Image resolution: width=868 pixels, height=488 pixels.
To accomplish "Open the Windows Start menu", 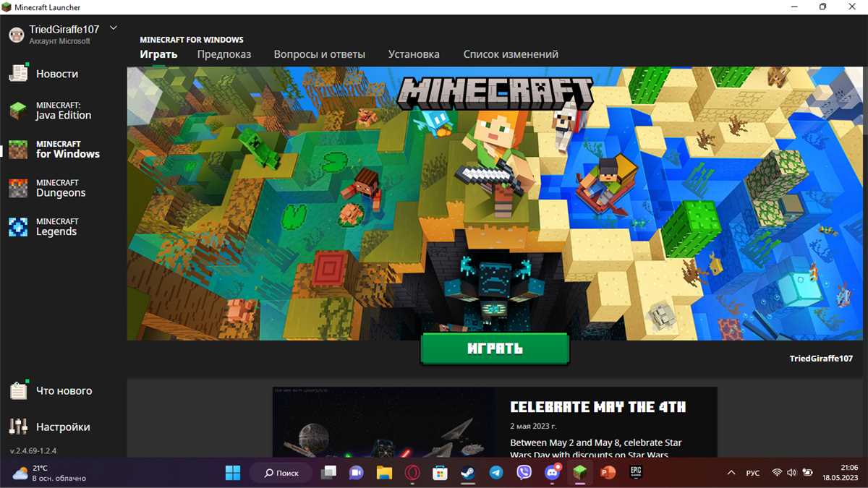I will click(233, 473).
